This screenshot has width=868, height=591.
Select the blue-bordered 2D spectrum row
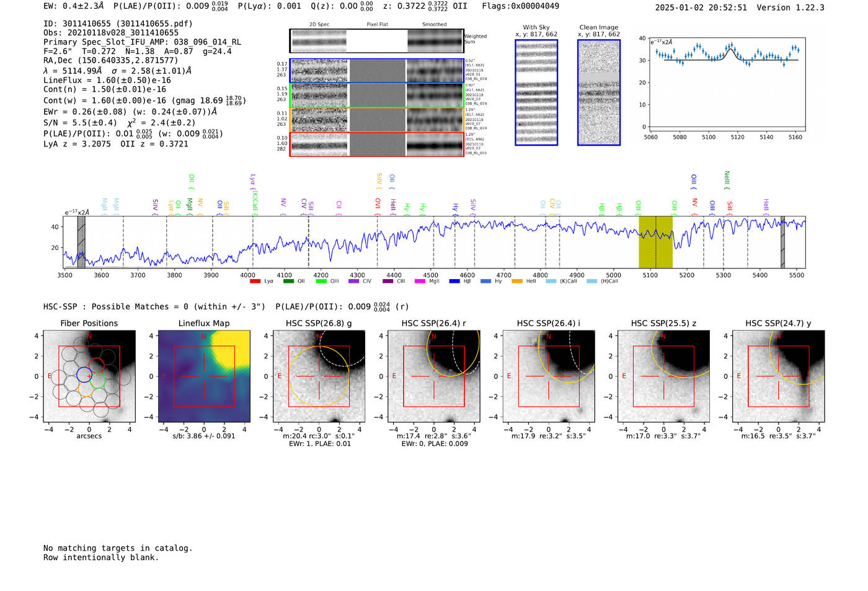pos(377,71)
